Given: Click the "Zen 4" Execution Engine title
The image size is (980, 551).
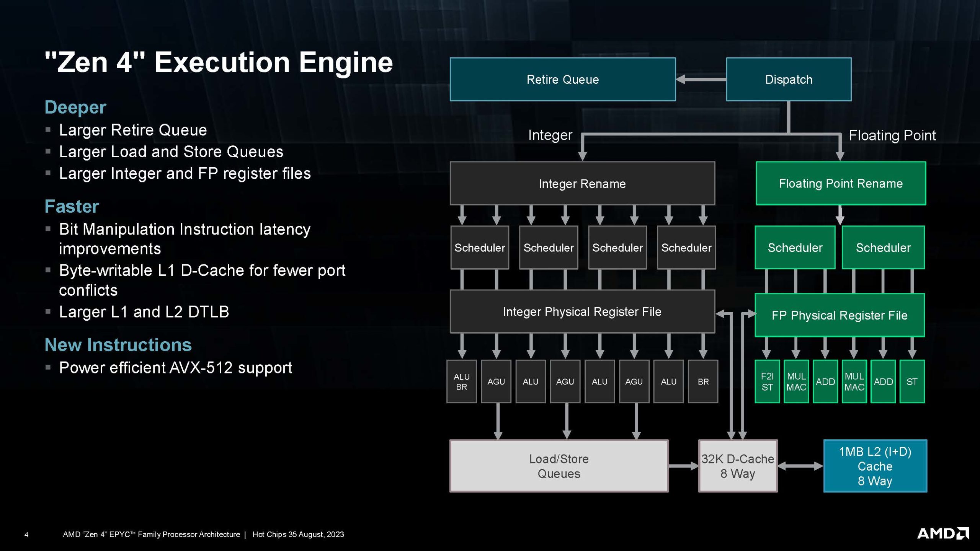Looking at the screenshot, I should [x=219, y=62].
